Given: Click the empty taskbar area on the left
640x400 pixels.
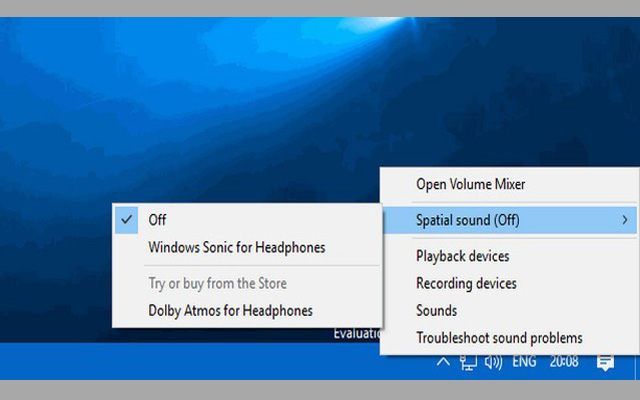Looking at the screenshot, I should point(150,362).
